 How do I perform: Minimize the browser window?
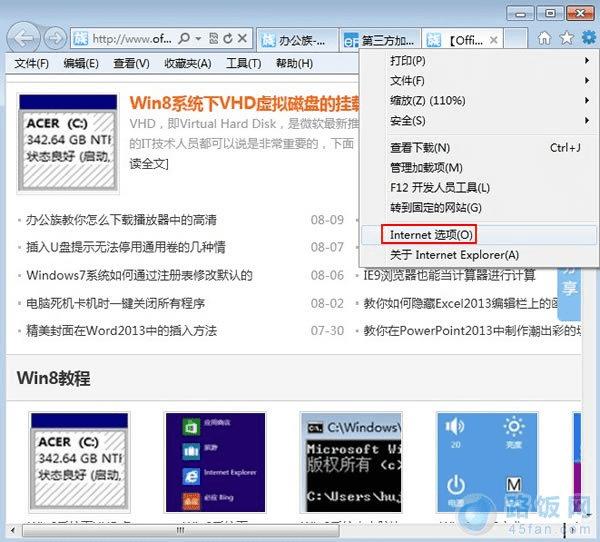(x=520, y=14)
